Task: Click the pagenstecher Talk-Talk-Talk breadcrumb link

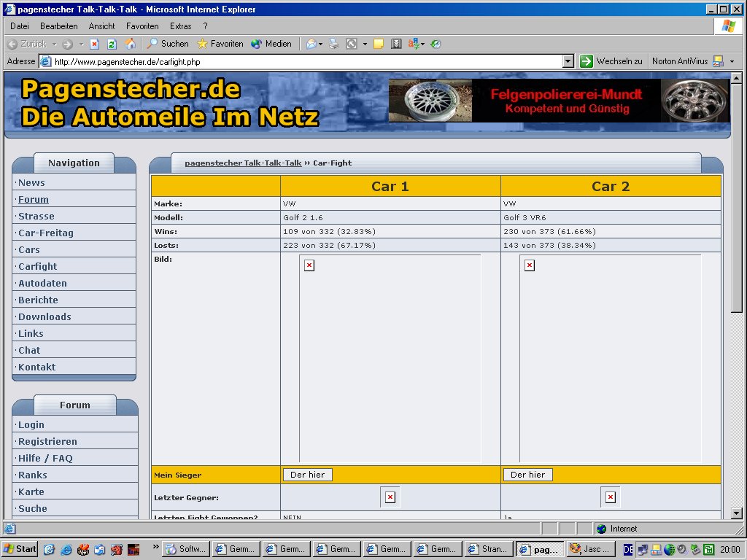Action: 243,163
